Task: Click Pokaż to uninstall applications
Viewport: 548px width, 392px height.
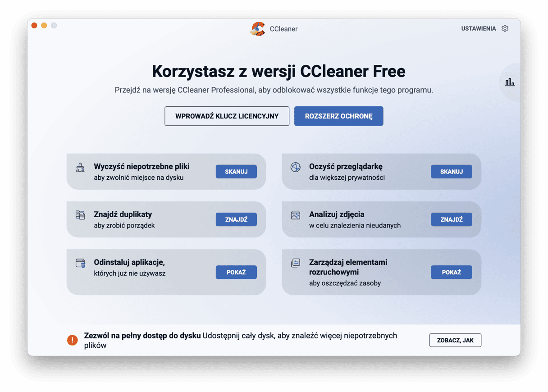Action: [236, 272]
